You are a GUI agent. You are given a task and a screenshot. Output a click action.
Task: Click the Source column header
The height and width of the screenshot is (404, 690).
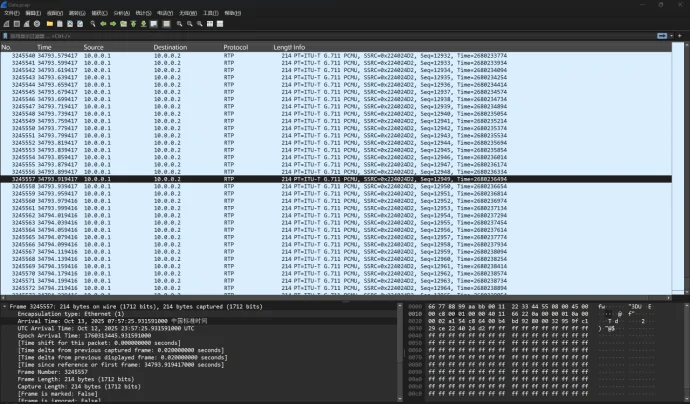tap(93, 47)
